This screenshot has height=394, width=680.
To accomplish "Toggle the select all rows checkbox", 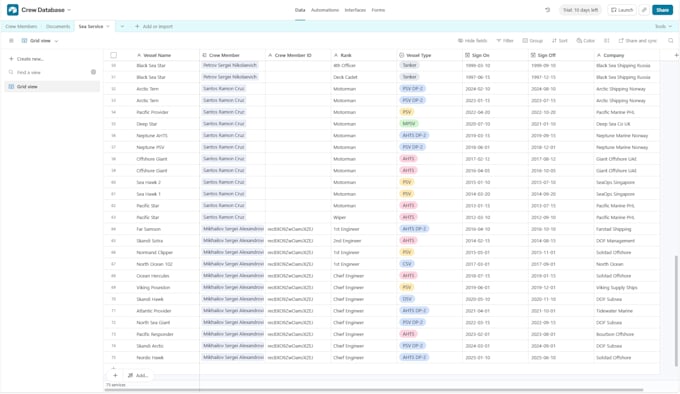I will [x=114, y=55].
